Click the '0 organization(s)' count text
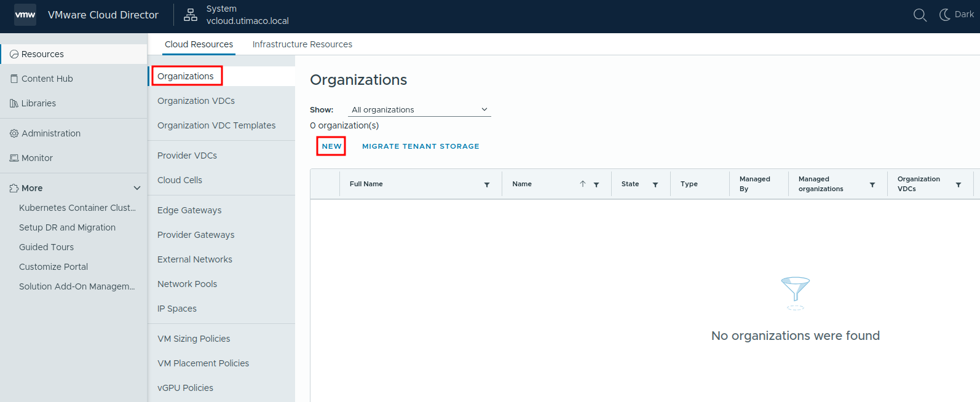This screenshot has width=980, height=402. point(344,125)
